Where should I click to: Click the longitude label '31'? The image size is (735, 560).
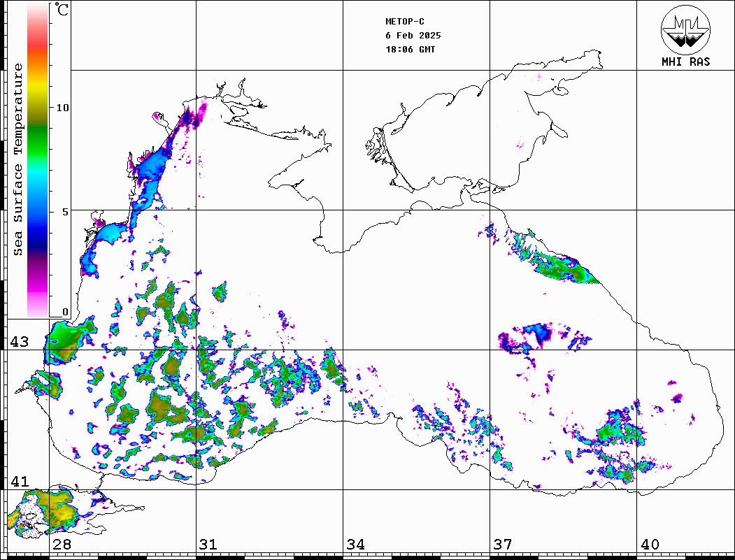[208, 545]
